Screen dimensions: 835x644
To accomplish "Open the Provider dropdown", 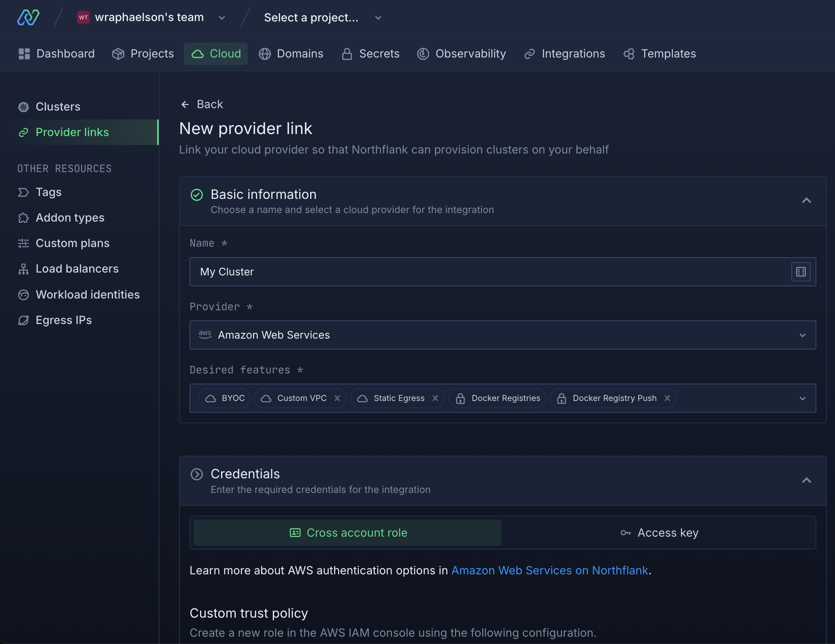I will (503, 335).
